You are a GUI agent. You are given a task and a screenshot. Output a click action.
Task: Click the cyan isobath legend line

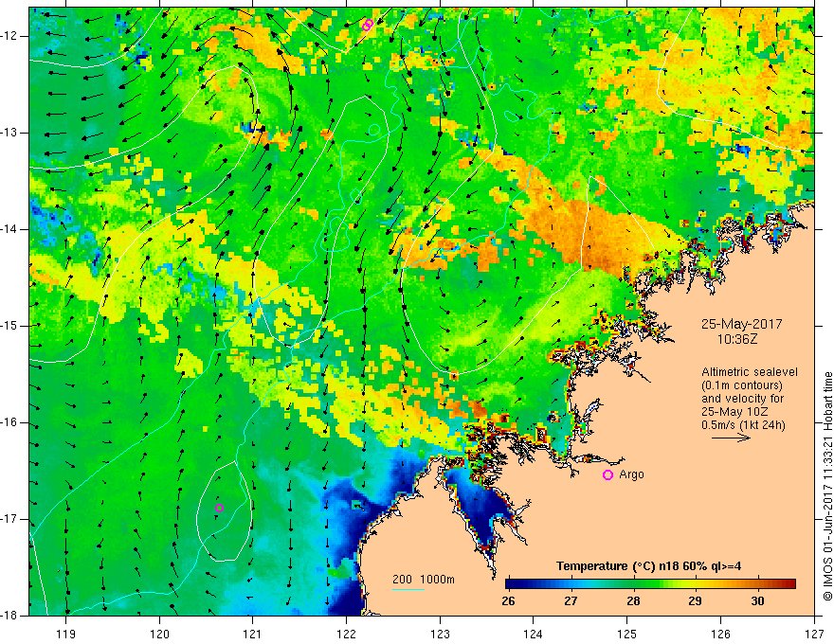pyautogui.click(x=408, y=589)
